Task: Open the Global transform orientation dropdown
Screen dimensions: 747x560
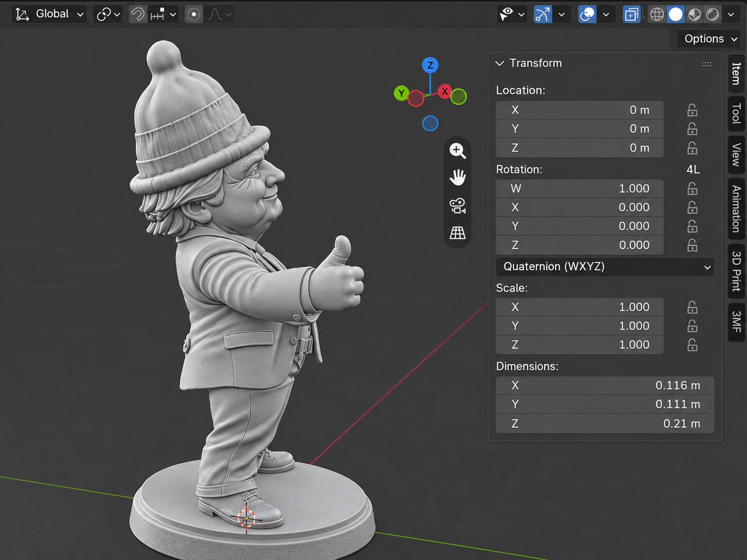Action: [50, 14]
